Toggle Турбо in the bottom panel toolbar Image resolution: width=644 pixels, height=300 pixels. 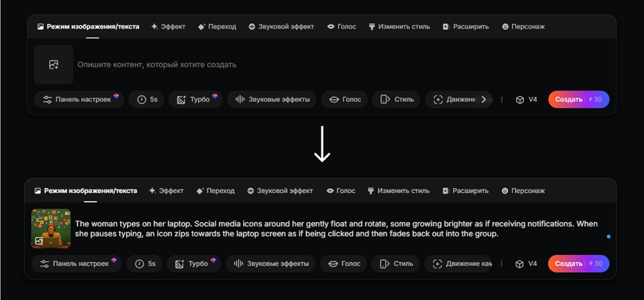point(194,263)
